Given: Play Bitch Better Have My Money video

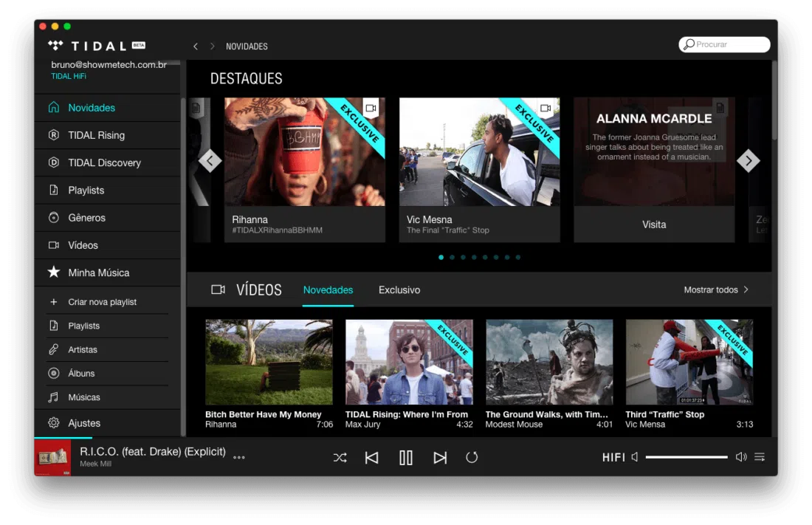Looking at the screenshot, I should tap(269, 362).
